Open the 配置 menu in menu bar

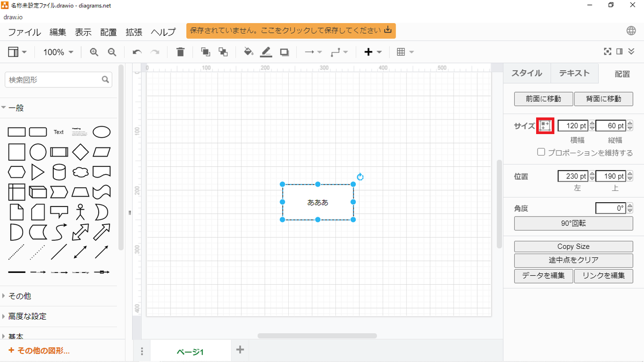108,32
